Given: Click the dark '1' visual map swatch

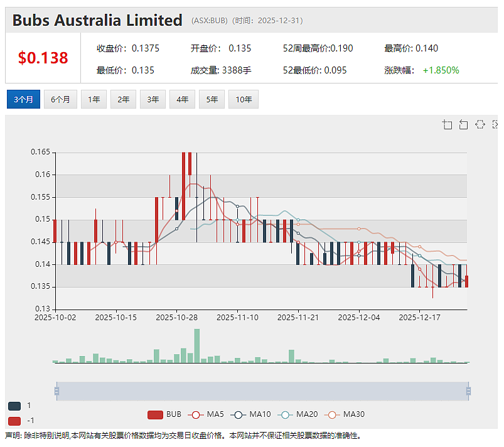Looking at the screenshot, I should point(14,406).
